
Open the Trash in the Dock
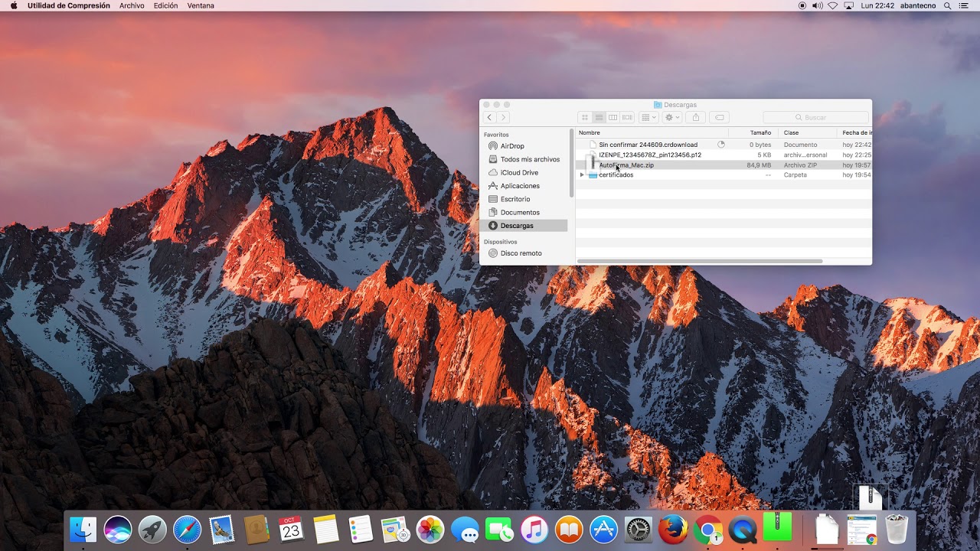click(x=896, y=529)
